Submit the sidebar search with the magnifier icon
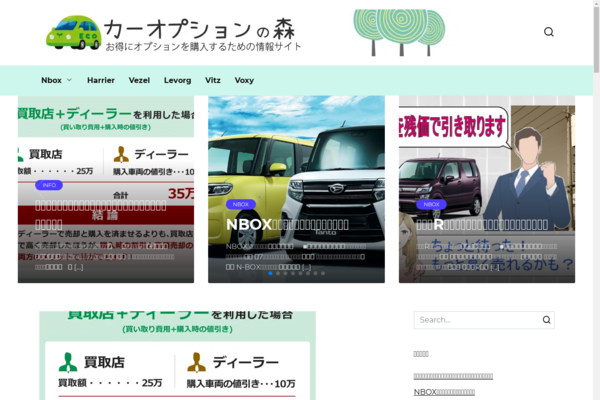Viewport: 600px width, 400px height. tap(546, 320)
